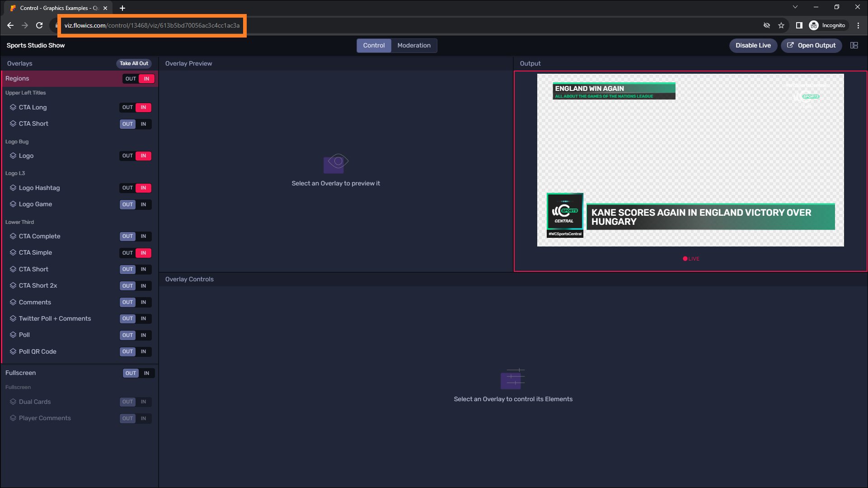Switch to the Moderation tab
Image resolution: width=868 pixels, height=488 pixels.
click(x=413, y=45)
